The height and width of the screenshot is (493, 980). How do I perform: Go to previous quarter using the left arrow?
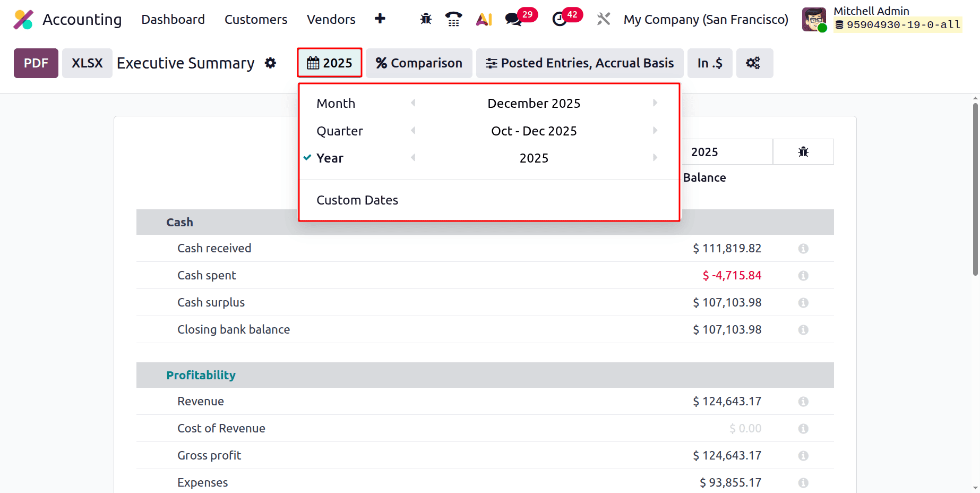[x=413, y=130]
